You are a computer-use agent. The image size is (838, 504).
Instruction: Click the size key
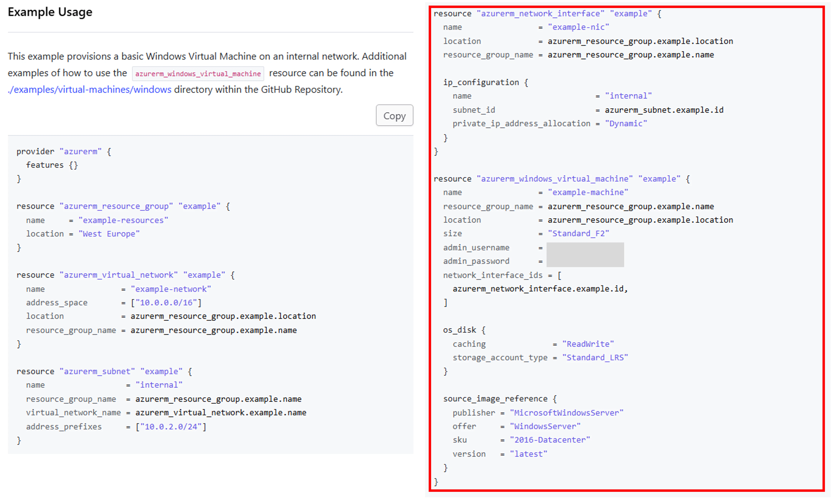coord(452,234)
